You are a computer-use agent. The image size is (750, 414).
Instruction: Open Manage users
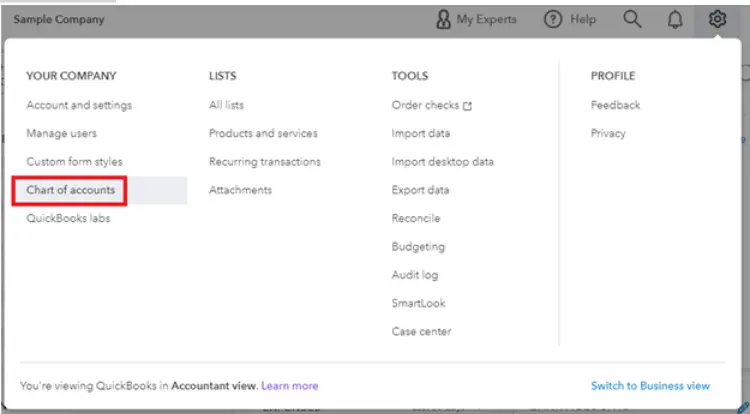(x=61, y=133)
